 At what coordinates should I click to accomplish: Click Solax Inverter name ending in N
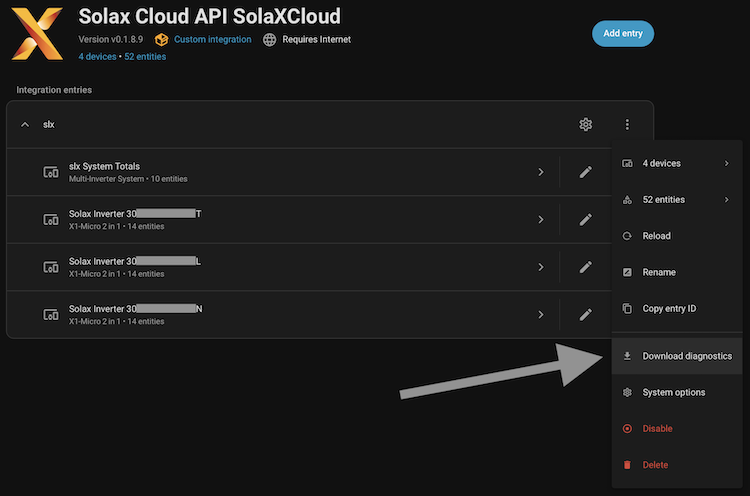(x=135, y=309)
